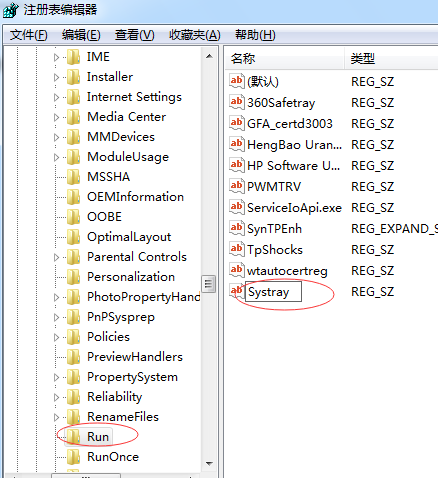Click the 名称 column header

(x=285, y=59)
